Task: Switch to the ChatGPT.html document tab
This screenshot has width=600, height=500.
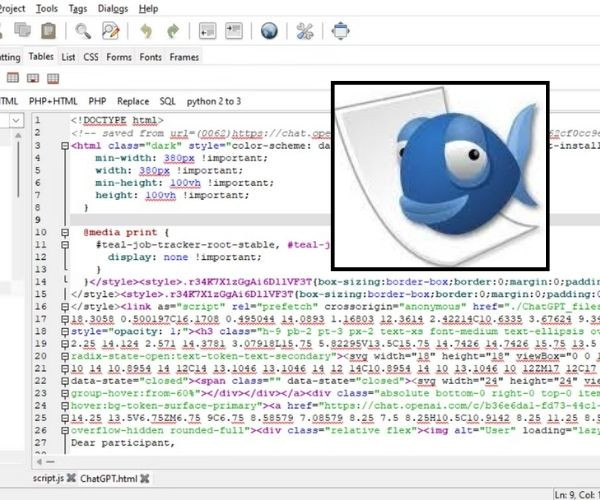Action: [x=109, y=479]
